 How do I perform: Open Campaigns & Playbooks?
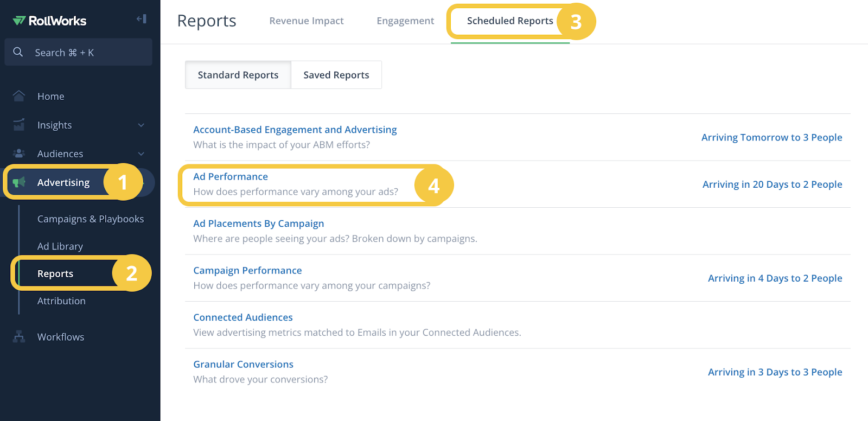click(91, 219)
